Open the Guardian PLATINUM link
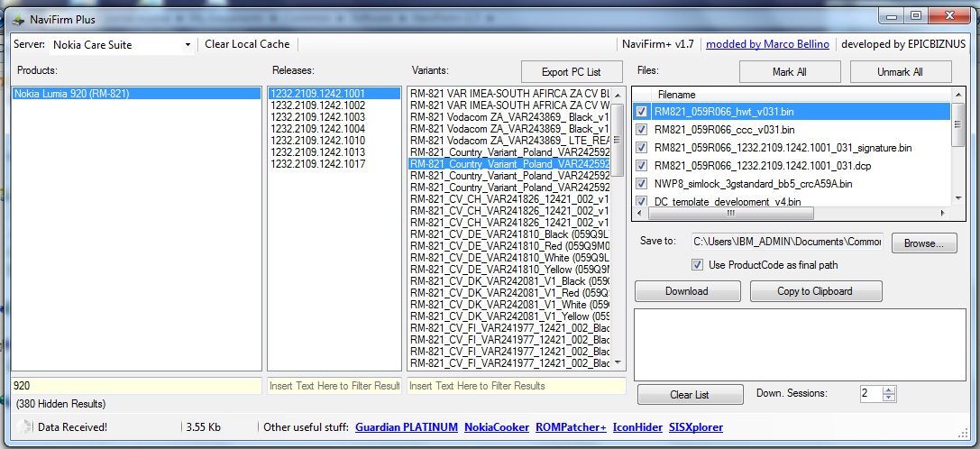The height and width of the screenshot is (449, 980). 407,427
